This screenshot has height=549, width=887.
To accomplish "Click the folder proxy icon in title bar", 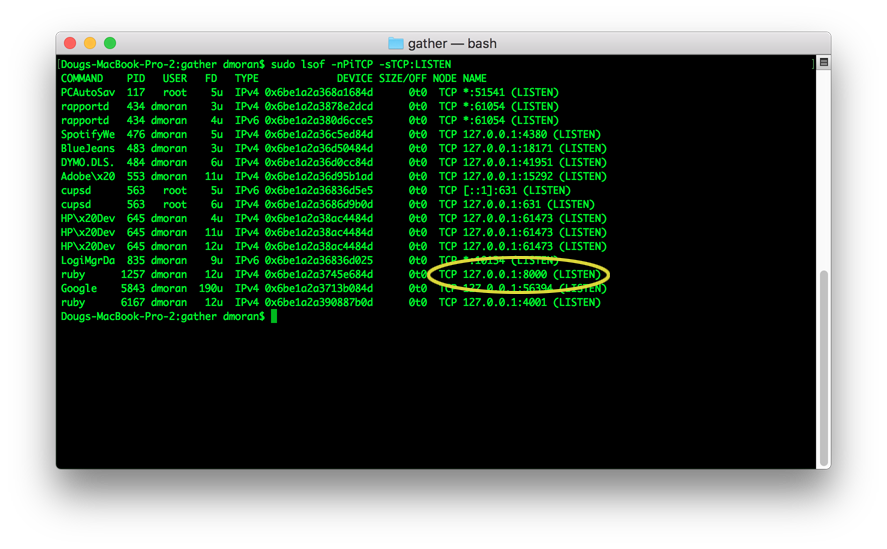I will click(395, 44).
